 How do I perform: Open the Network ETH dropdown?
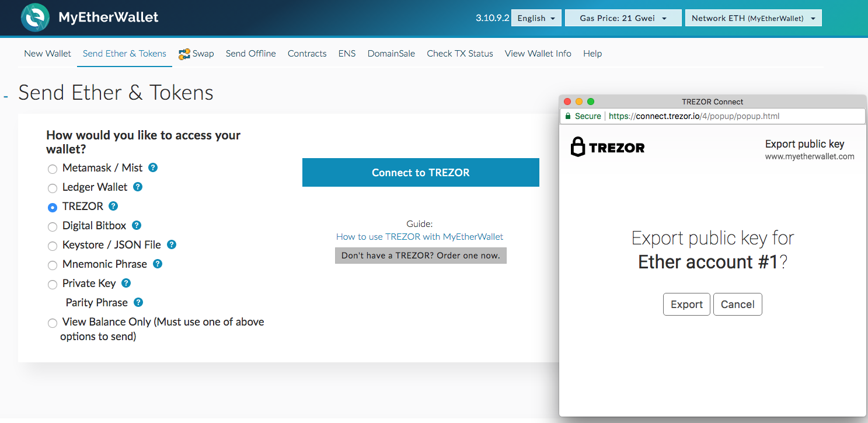[754, 18]
